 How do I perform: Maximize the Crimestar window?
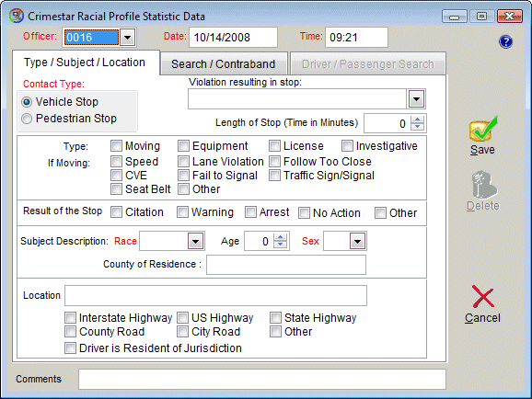(x=481, y=17)
